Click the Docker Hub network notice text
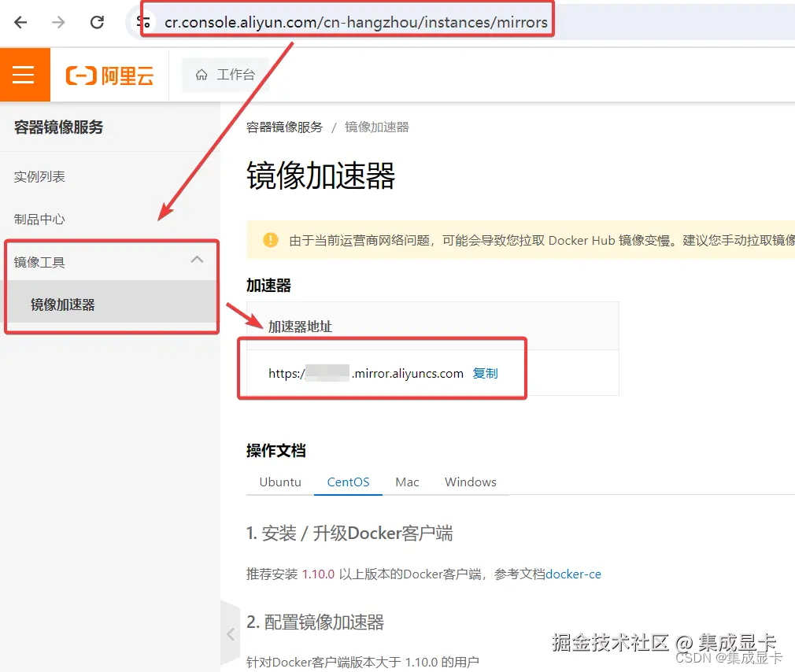The width and height of the screenshot is (795, 672). 542,240
